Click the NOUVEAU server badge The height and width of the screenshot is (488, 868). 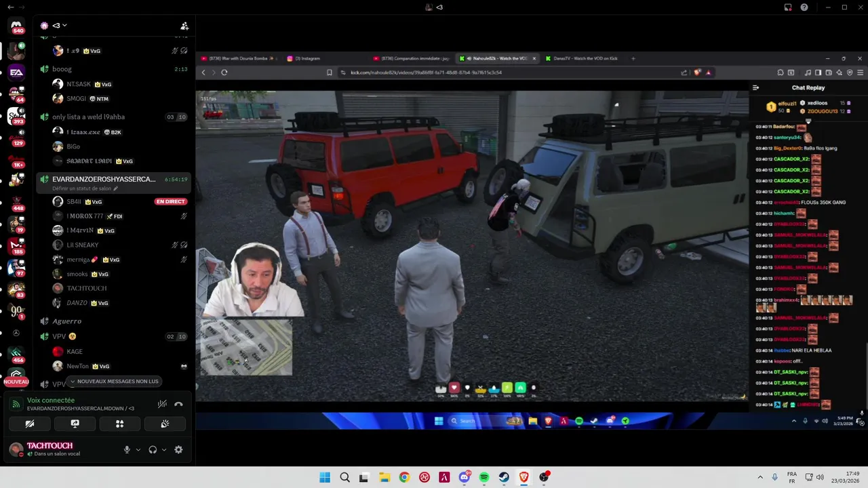(x=16, y=382)
